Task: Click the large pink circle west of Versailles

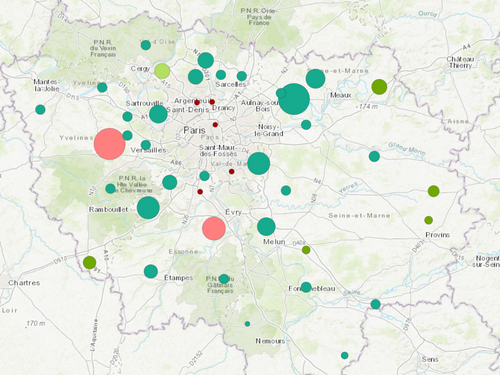Action: coord(110,144)
